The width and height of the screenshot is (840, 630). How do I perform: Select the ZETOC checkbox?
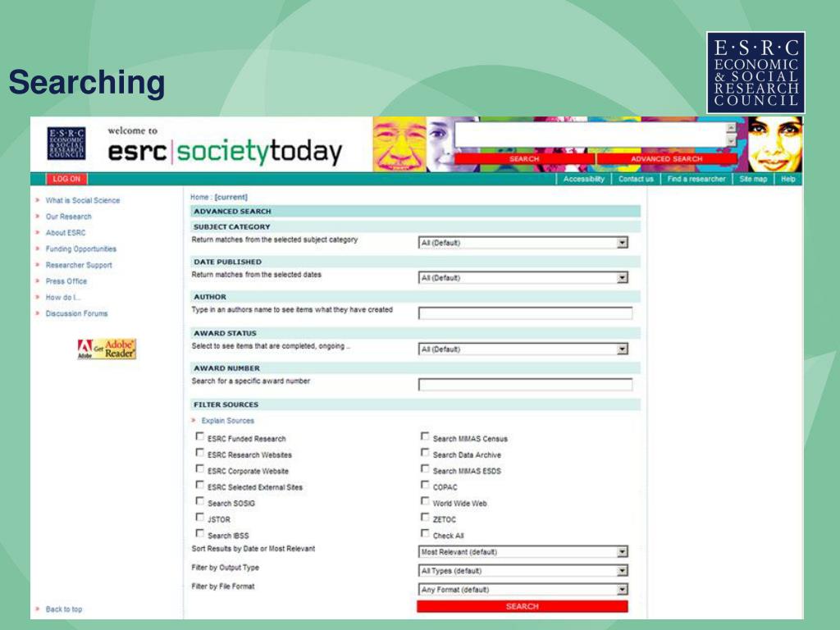[x=425, y=517]
